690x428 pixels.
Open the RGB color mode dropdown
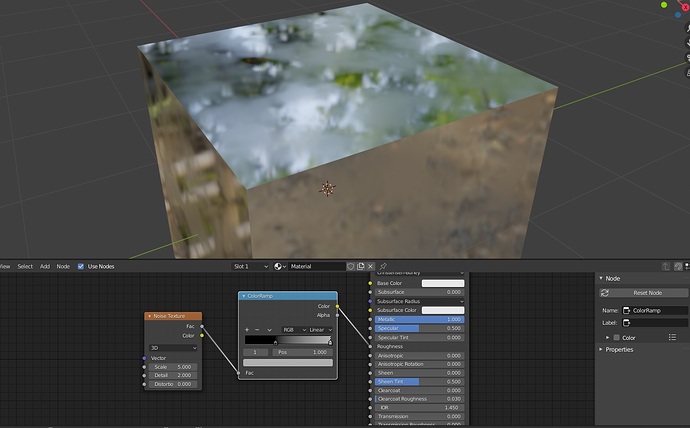tap(294, 329)
